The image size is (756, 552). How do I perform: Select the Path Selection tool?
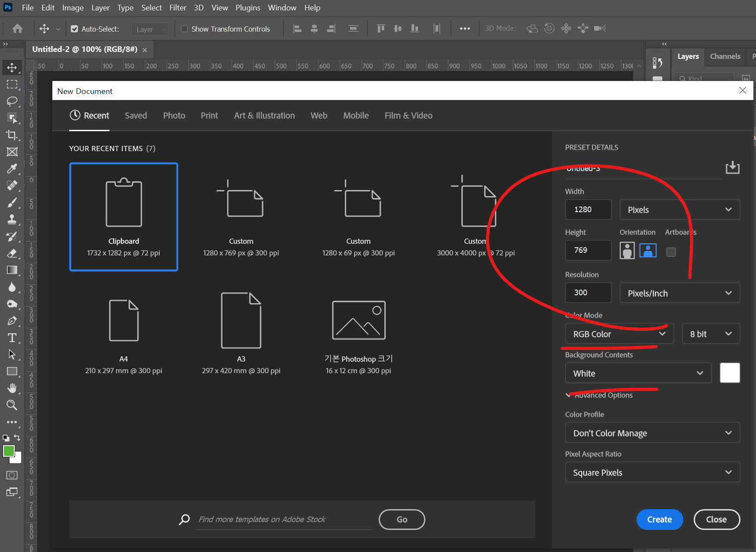(x=12, y=355)
